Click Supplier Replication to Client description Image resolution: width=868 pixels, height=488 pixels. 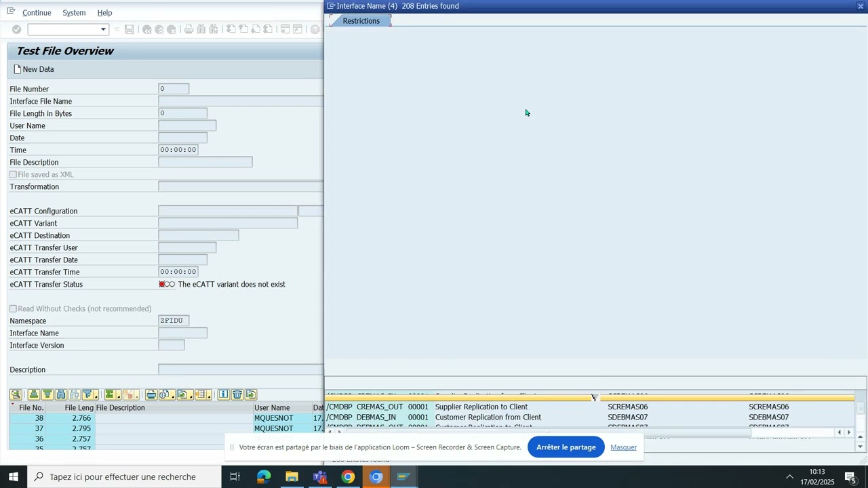click(x=481, y=407)
